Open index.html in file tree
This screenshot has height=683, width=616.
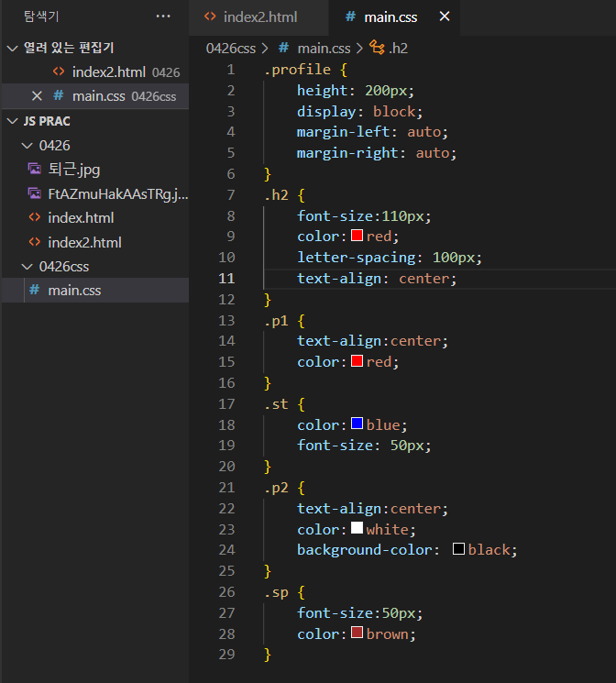[x=95, y=218]
